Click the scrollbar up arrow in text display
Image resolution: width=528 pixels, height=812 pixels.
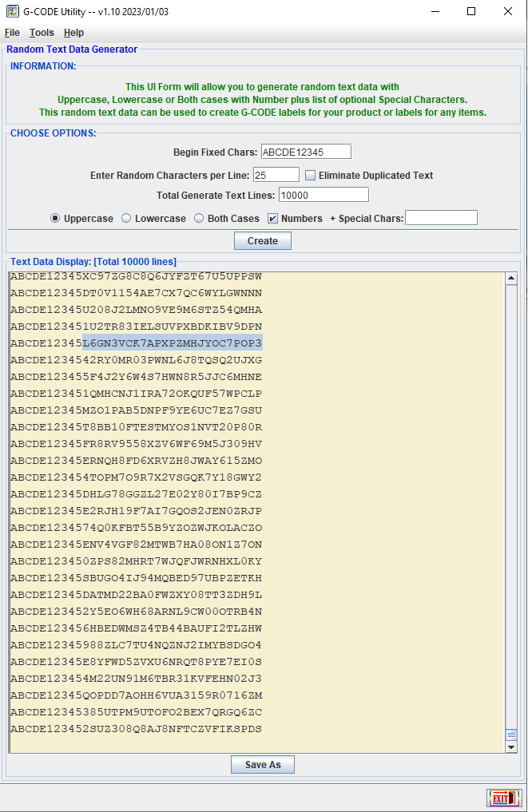(x=512, y=278)
